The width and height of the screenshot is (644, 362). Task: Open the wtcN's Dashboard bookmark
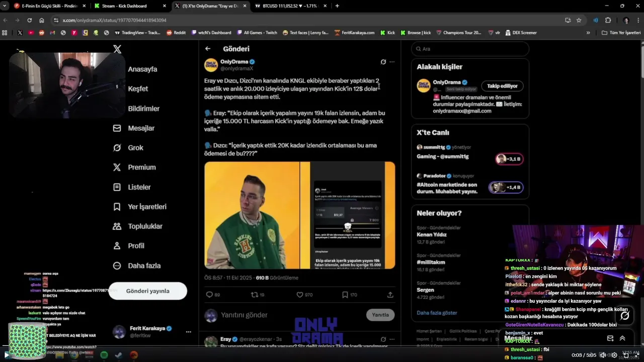click(x=211, y=33)
